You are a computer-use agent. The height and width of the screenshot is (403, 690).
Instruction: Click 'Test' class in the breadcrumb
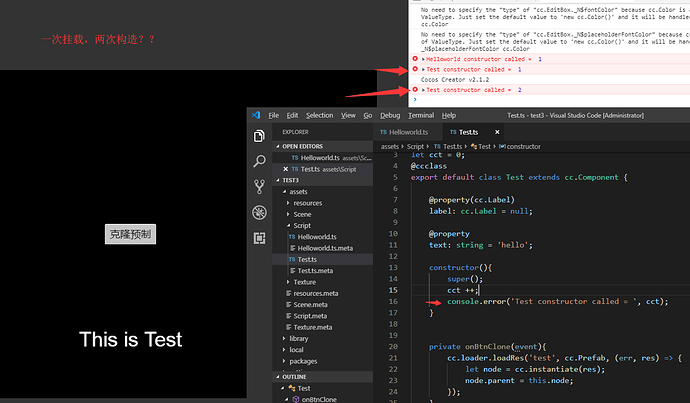484,147
